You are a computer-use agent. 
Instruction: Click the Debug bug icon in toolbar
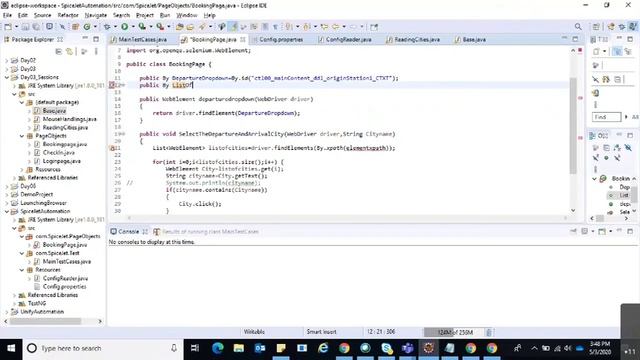[x=107, y=27]
